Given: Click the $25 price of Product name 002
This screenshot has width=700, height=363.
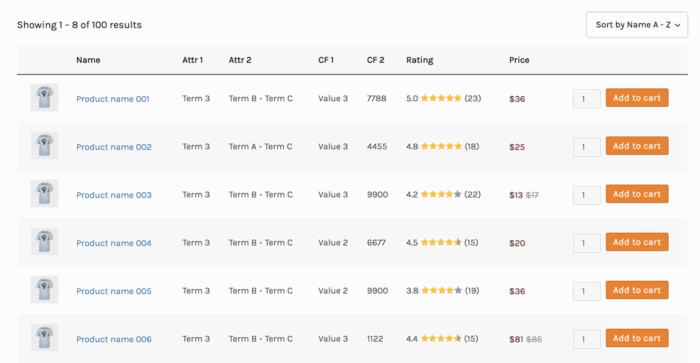Looking at the screenshot, I should tap(517, 147).
